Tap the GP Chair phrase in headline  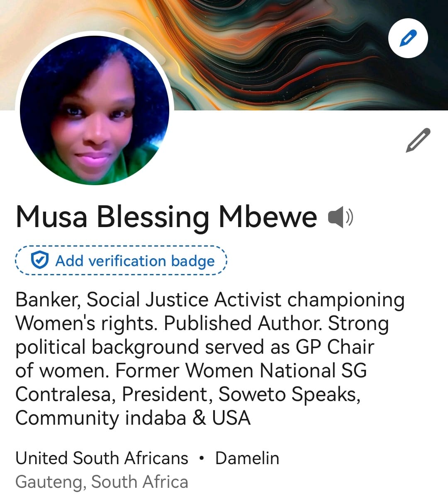[x=335, y=347]
